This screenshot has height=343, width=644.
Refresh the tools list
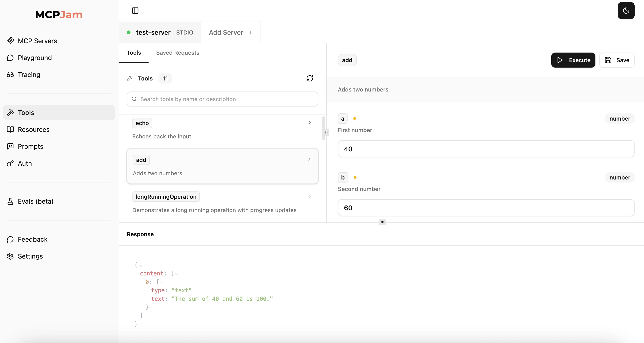click(310, 78)
